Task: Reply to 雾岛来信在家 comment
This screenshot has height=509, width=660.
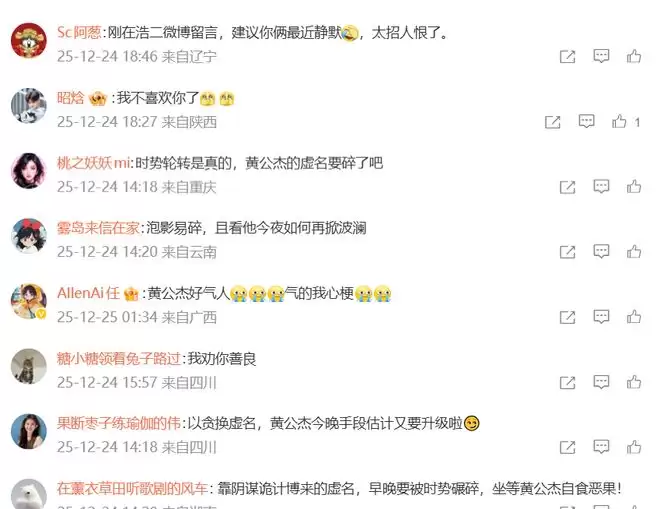Action: coord(601,252)
